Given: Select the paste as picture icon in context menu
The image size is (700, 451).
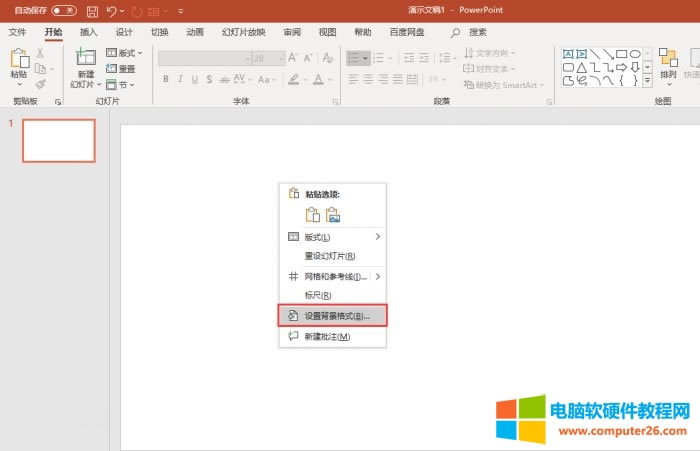Looking at the screenshot, I should point(333,214).
